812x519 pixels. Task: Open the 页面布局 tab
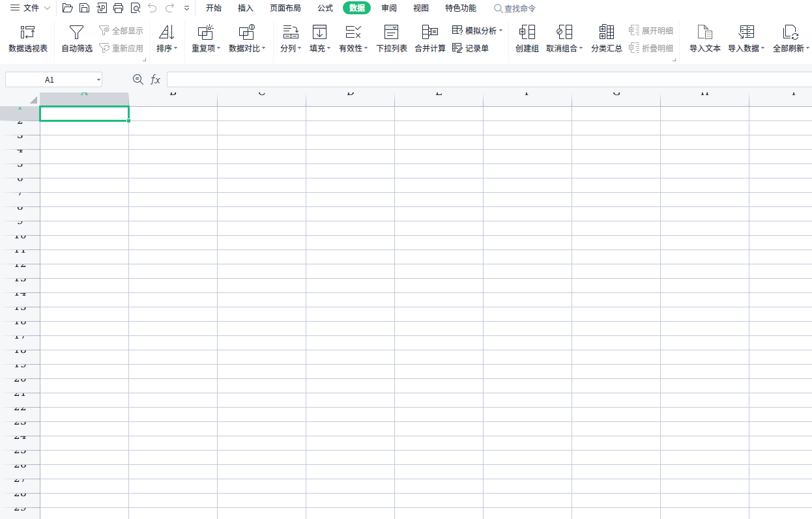click(285, 8)
